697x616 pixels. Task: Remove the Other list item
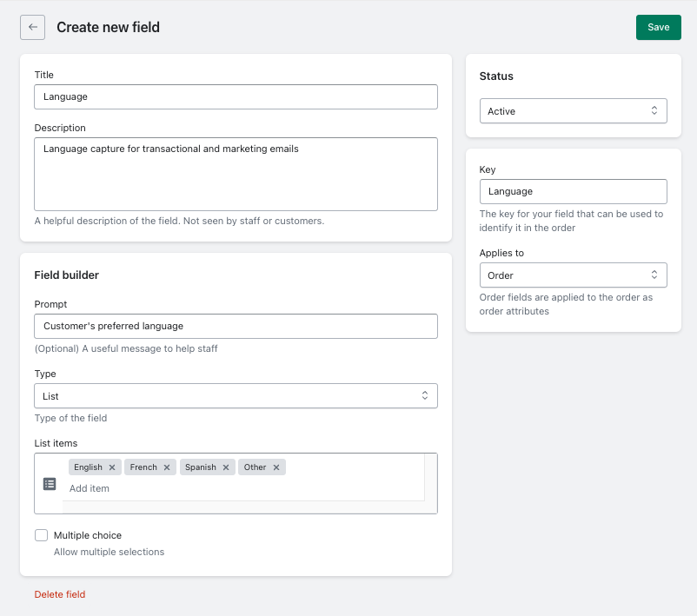[277, 467]
